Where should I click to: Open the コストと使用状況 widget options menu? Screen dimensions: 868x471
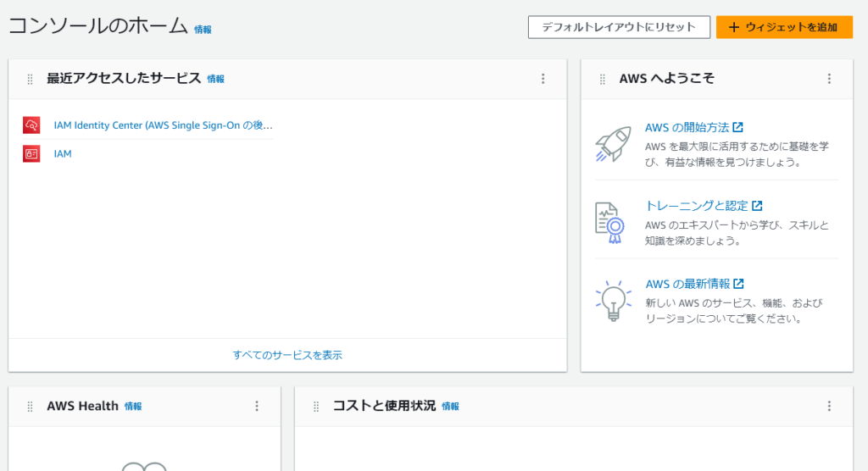[829, 407]
